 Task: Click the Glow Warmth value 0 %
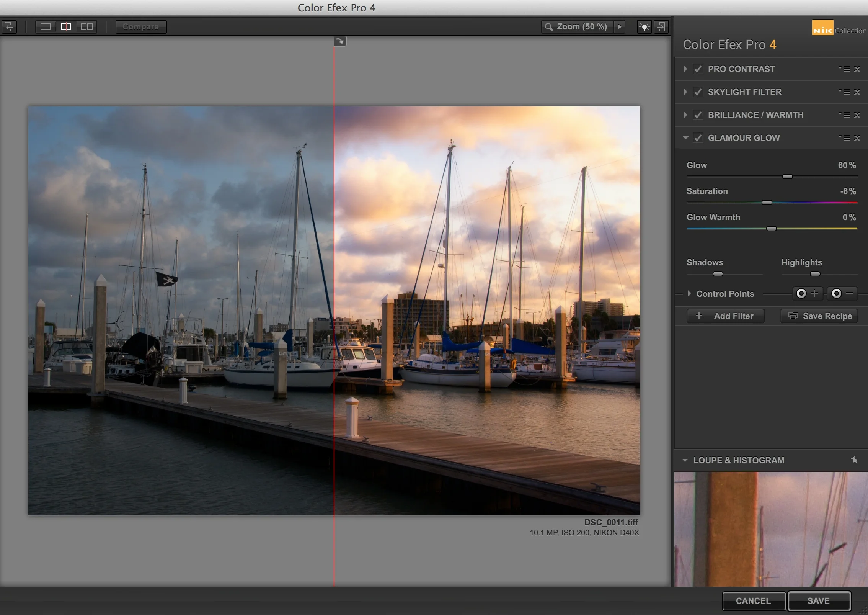coord(849,217)
